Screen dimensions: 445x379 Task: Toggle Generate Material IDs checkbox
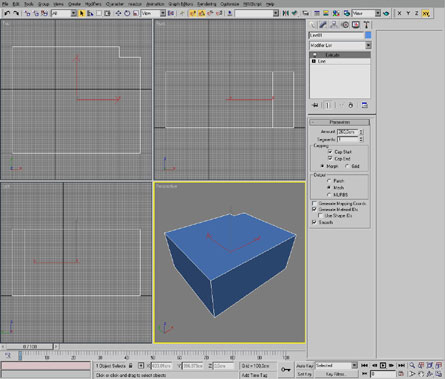pyautogui.click(x=314, y=209)
